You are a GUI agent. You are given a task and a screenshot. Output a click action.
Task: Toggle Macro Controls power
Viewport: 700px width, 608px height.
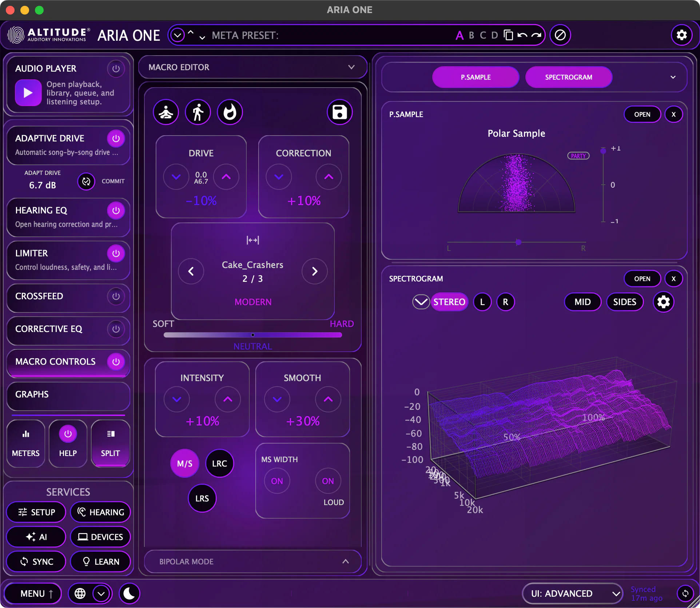[116, 361]
